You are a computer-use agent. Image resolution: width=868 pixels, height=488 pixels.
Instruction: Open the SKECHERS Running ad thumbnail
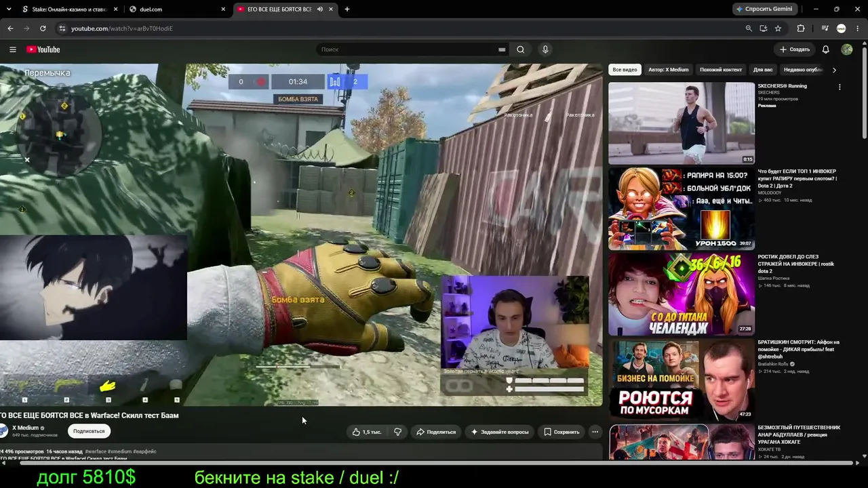[682, 123]
